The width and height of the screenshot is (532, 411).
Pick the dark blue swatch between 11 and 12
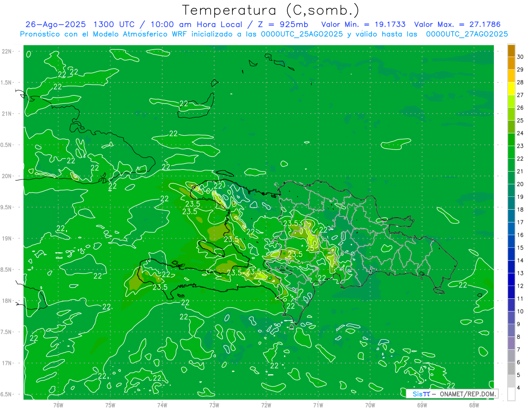[511, 292]
